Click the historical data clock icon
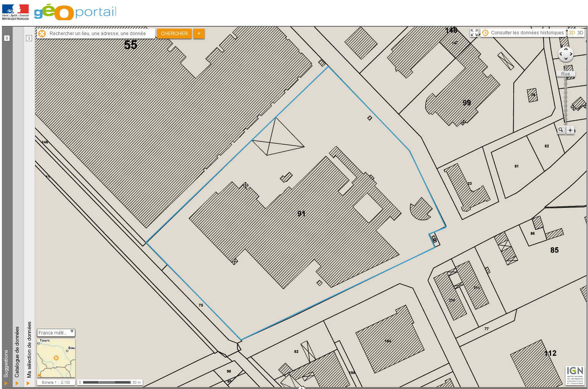The image size is (588, 389). coord(485,33)
